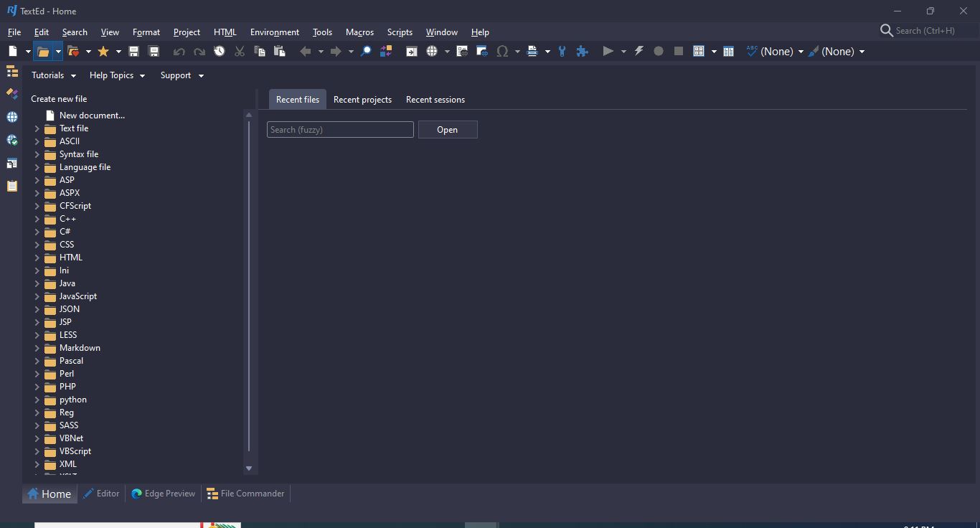
Task: Click the Print icon in toolbar
Action: pos(532,52)
